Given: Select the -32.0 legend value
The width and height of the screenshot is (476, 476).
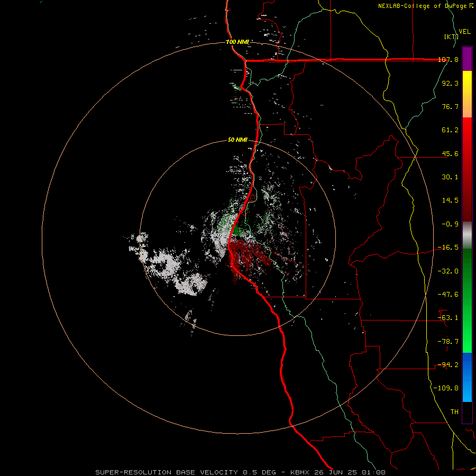Looking at the screenshot, I should (448, 271).
